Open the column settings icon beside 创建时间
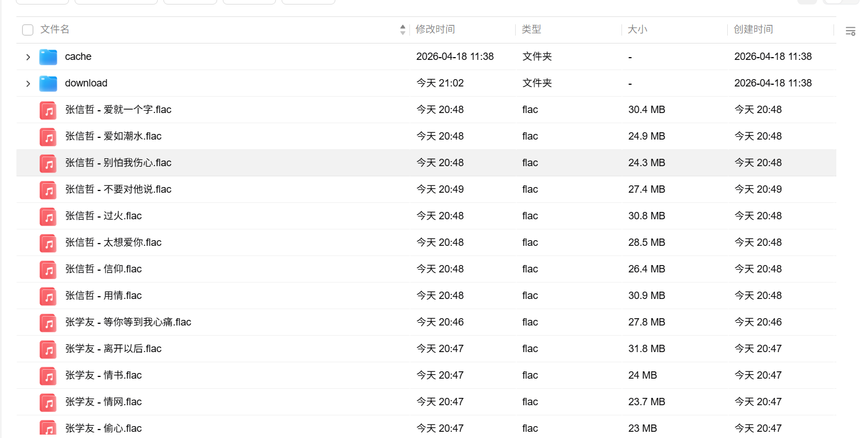 tap(850, 31)
